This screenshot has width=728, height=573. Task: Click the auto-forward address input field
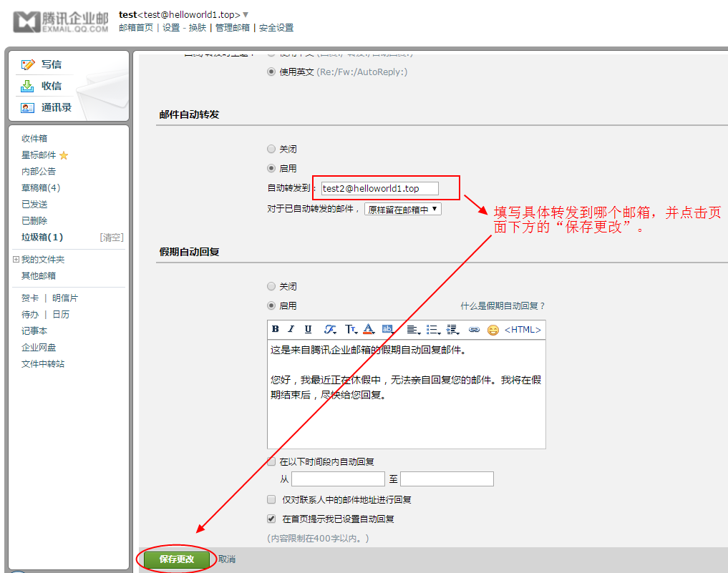(389, 188)
